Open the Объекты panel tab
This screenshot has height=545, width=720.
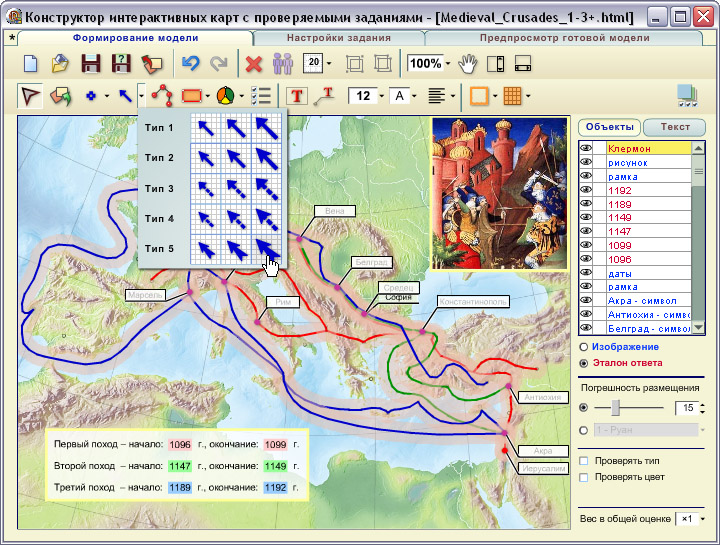point(609,127)
